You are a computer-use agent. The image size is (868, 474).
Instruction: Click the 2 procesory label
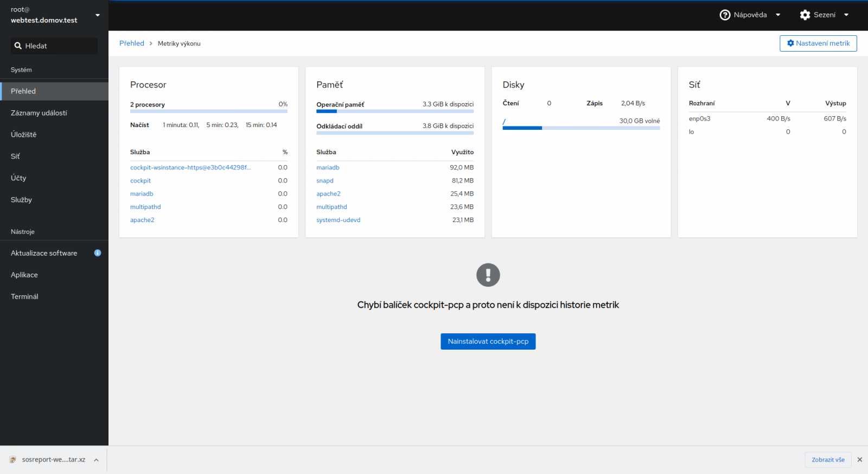148,105
